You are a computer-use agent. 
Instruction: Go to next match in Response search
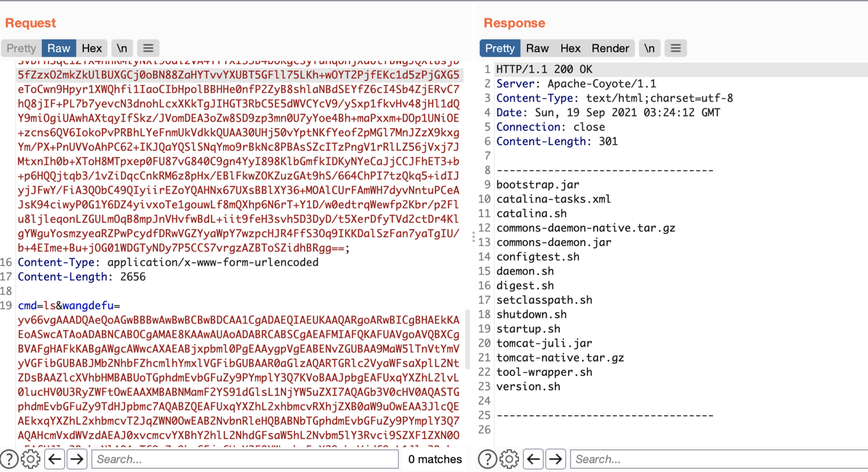(x=555, y=459)
